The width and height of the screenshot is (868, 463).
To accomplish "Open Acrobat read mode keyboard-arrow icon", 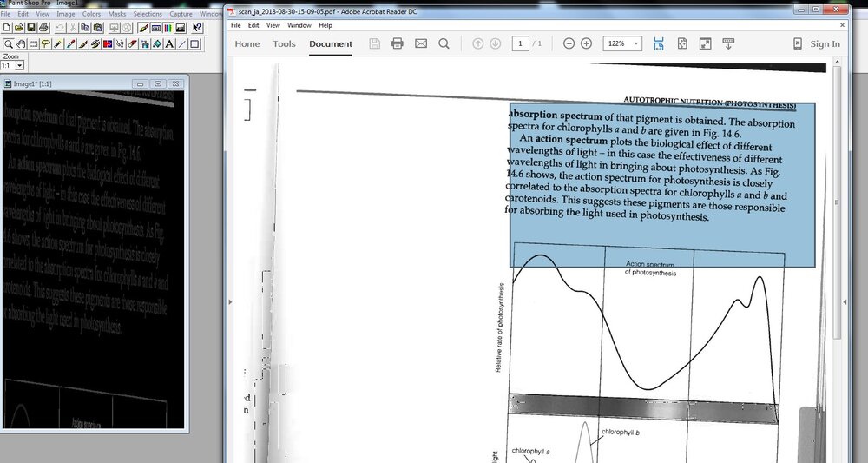I will (x=728, y=43).
